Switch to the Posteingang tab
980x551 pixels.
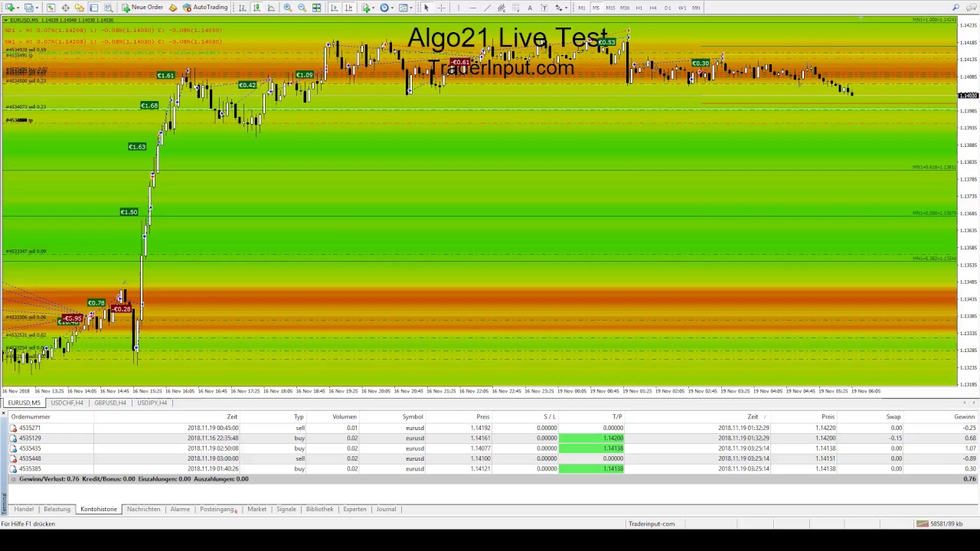(x=218, y=509)
